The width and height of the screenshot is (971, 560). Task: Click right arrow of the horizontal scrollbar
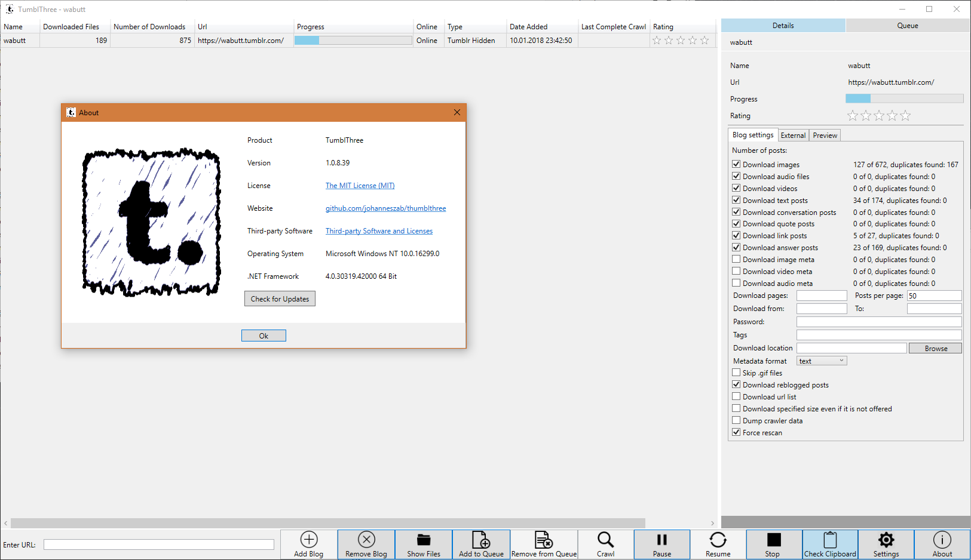(x=712, y=523)
